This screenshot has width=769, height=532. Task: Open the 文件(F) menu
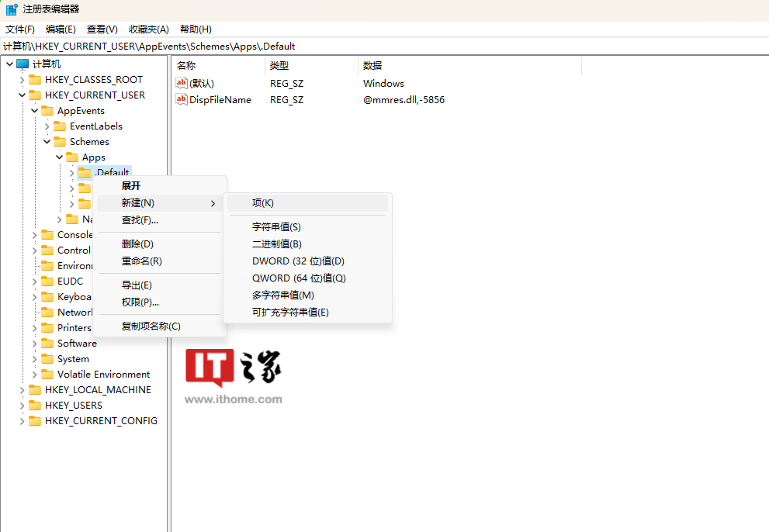click(x=20, y=29)
